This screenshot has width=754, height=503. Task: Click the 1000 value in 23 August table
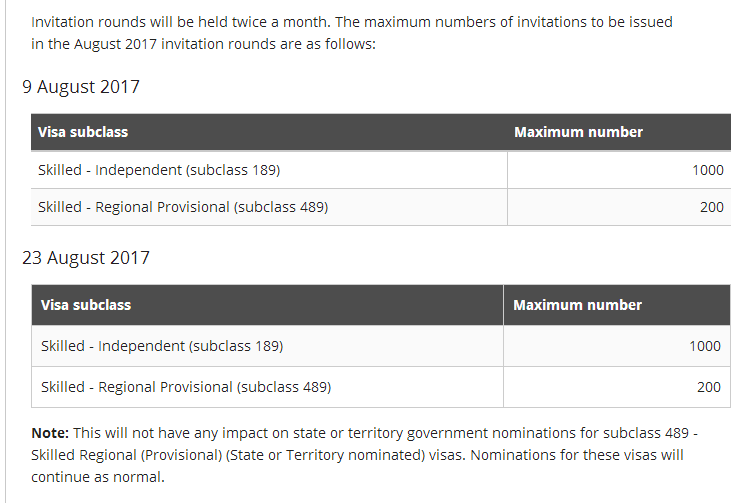coord(704,346)
